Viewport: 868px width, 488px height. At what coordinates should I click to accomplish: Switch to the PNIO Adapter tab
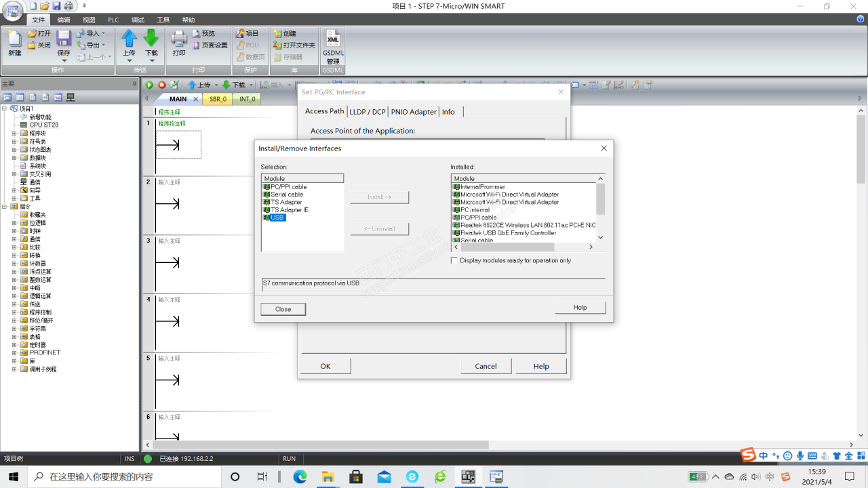pos(414,112)
